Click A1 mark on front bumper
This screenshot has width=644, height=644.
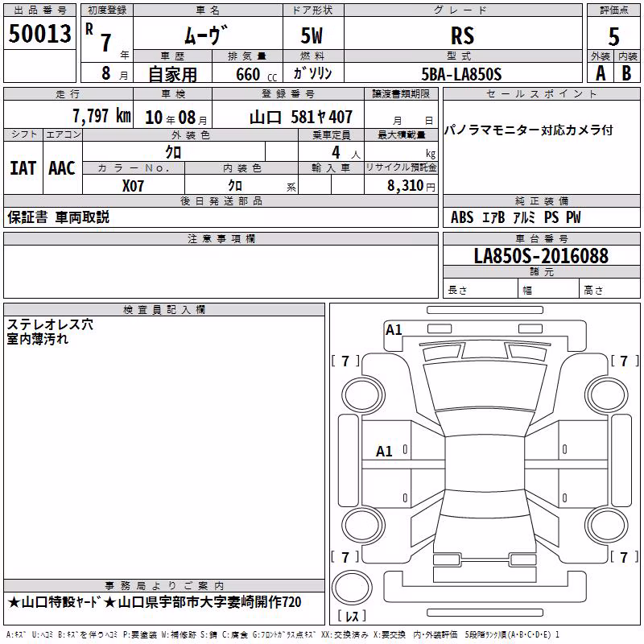[394, 330]
